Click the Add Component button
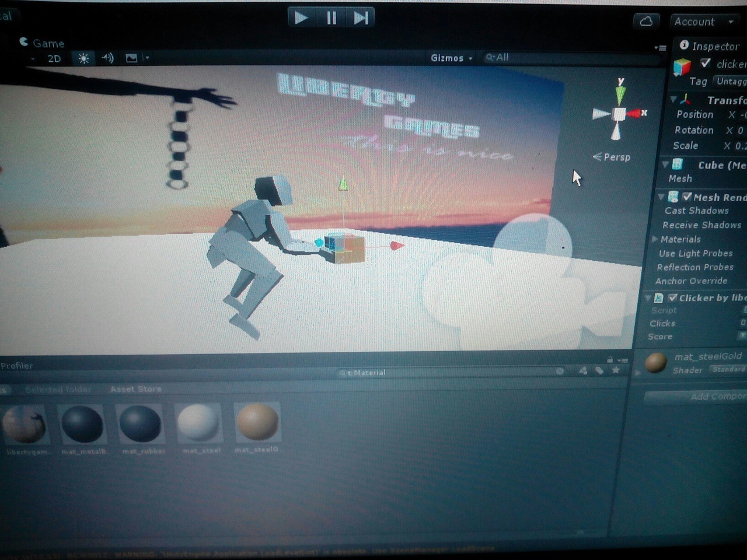747x560 pixels. pyautogui.click(x=696, y=397)
